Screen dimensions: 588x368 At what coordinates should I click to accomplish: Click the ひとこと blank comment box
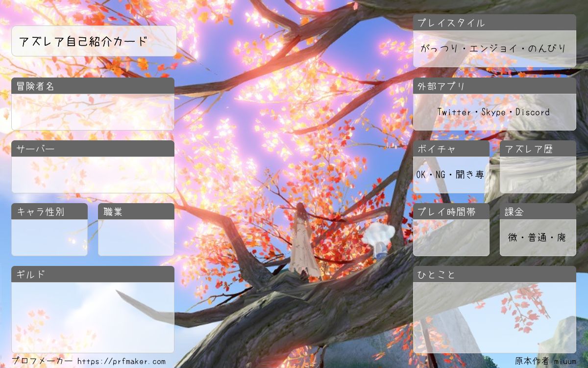click(494, 317)
